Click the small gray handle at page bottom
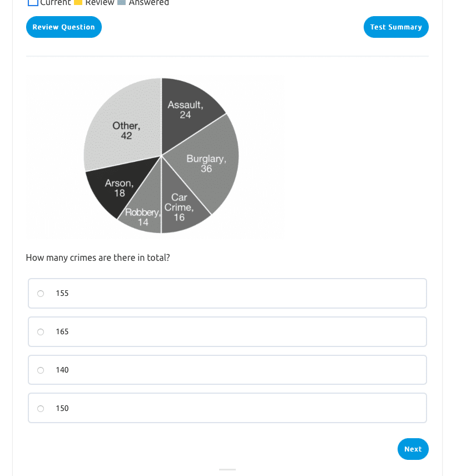This screenshot has width=456, height=476. [227, 469]
